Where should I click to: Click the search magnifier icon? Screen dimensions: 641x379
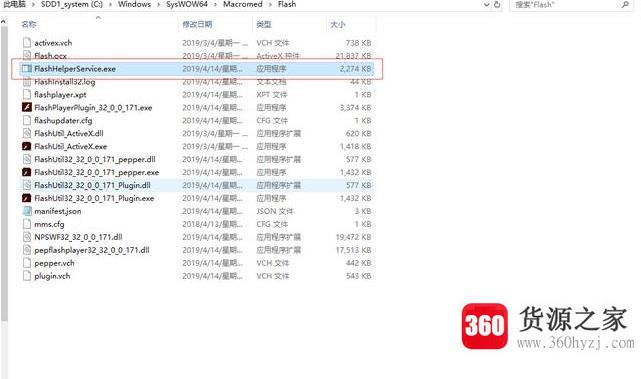click(625, 4)
